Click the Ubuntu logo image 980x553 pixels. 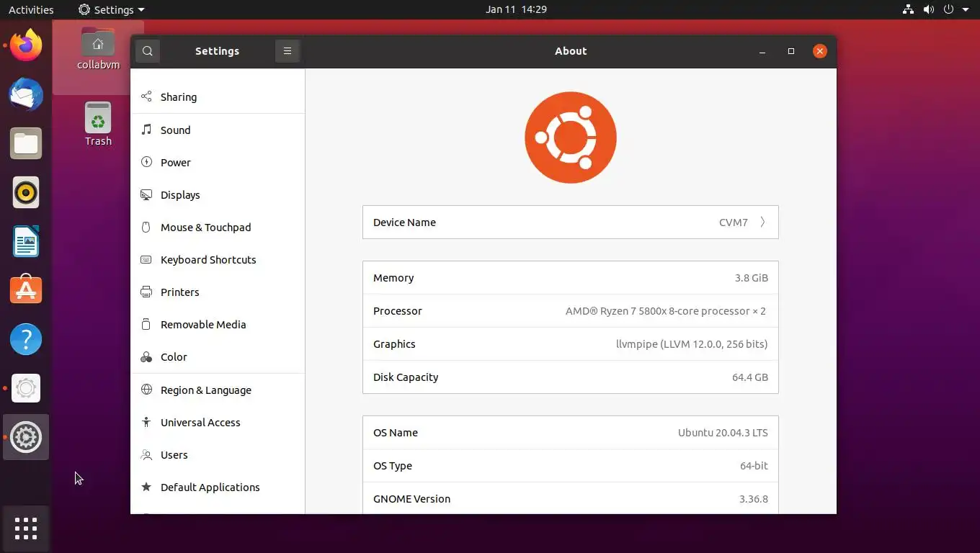point(571,138)
